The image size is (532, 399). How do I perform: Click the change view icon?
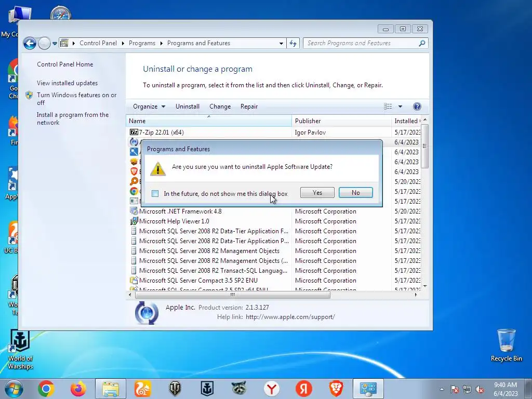(388, 107)
